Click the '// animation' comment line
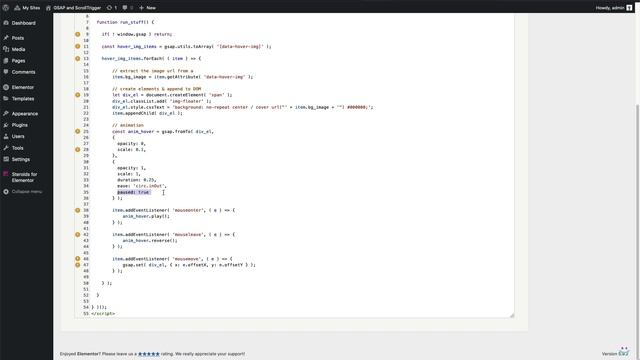This screenshot has width=640, height=360. 128,125
